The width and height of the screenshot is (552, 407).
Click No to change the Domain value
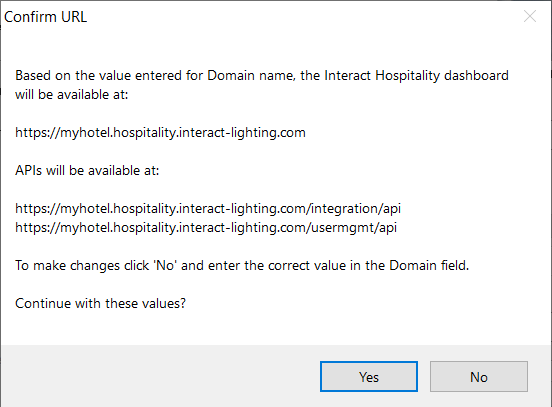(479, 376)
